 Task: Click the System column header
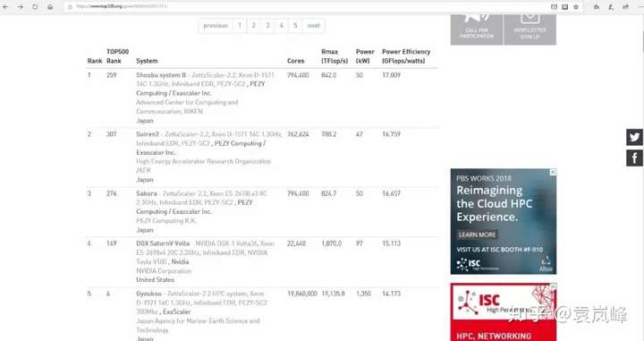(147, 61)
